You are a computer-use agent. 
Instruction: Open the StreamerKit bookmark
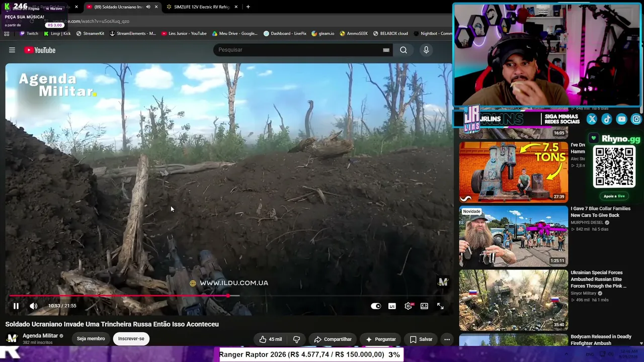[x=90, y=34]
